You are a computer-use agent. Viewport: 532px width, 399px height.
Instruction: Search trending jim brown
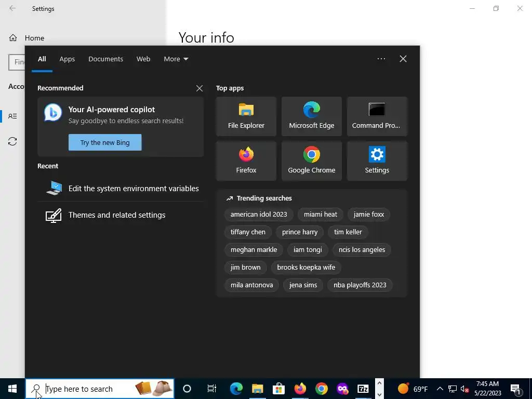coord(245,268)
